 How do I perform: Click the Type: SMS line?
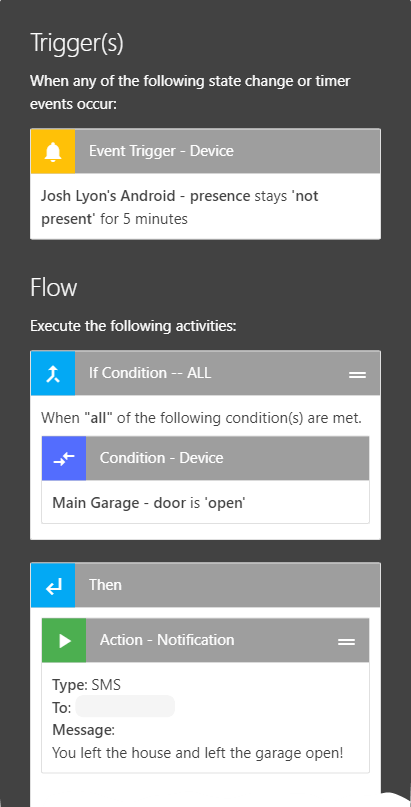tap(86, 685)
